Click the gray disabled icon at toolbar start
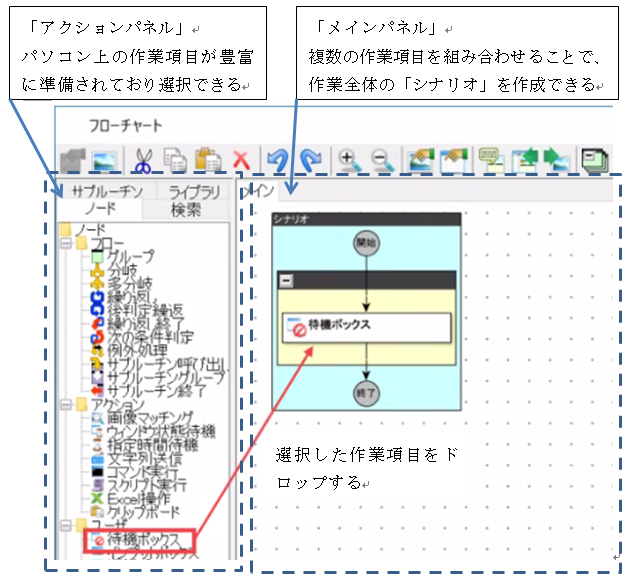This screenshot has width=639, height=585. [73, 161]
